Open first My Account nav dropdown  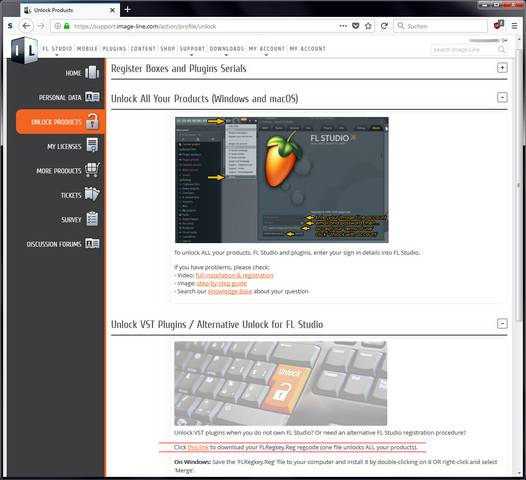point(266,49)
